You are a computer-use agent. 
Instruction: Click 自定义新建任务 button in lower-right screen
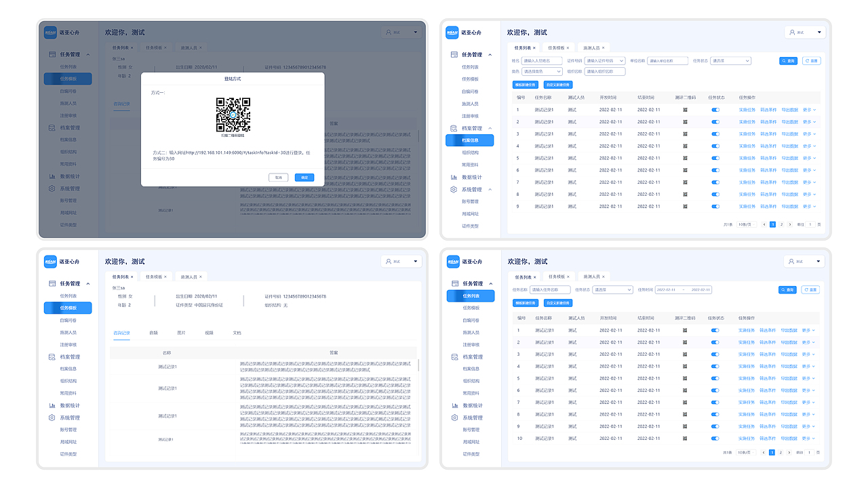point(559,303)
